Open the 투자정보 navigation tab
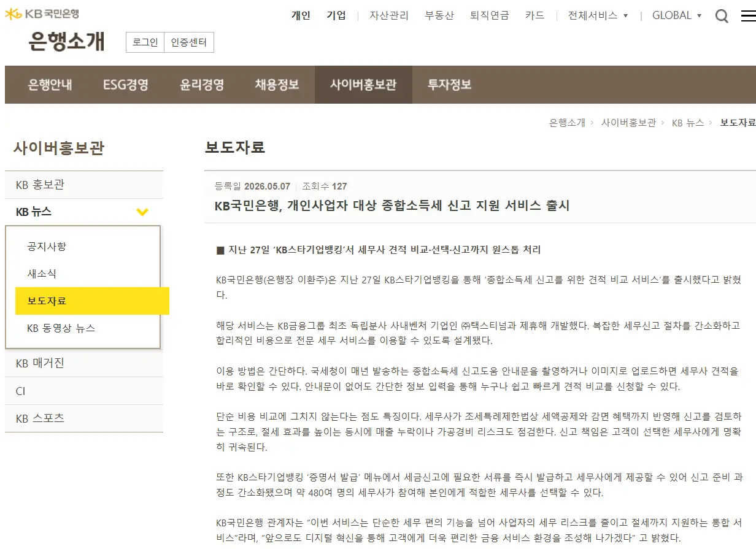Screen dimensions: 756x549 click(450, 85)
